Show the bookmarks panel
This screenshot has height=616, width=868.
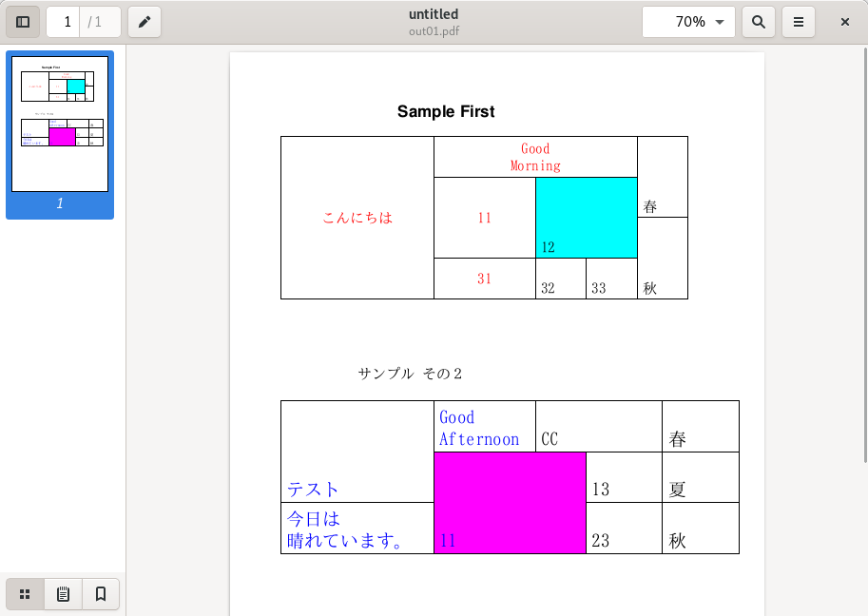click(100, 593)
